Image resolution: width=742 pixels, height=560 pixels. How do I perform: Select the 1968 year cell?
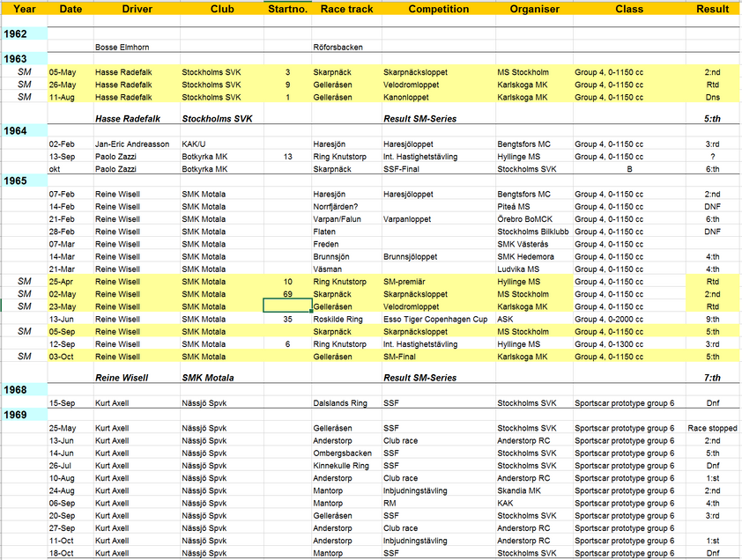[x=24, y=390]
